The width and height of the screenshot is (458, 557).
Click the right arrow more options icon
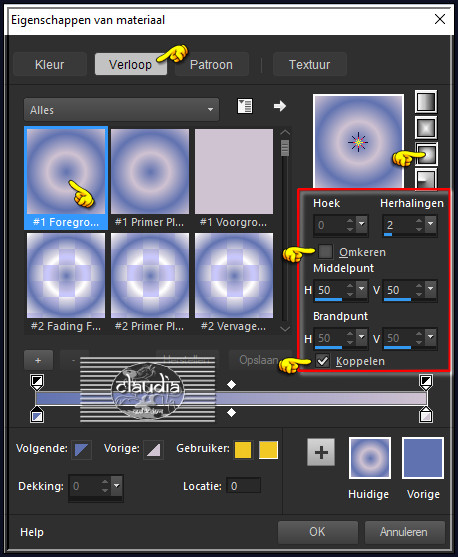pos(280,106)
